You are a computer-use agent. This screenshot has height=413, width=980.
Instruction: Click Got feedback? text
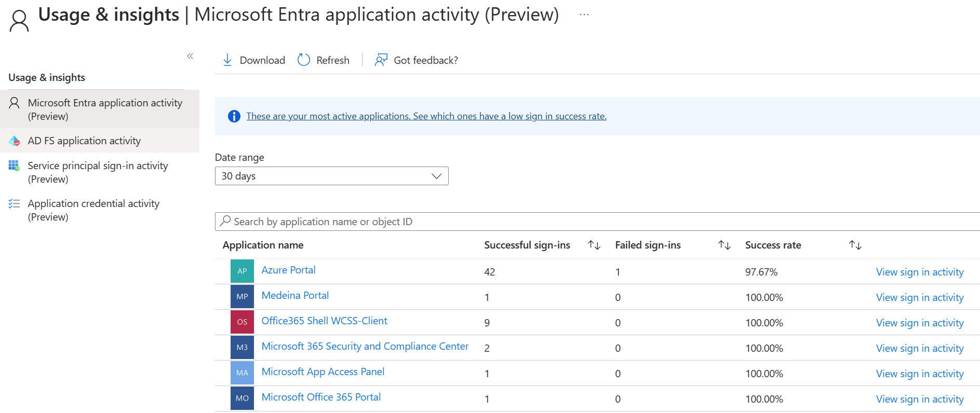(426, 60)
